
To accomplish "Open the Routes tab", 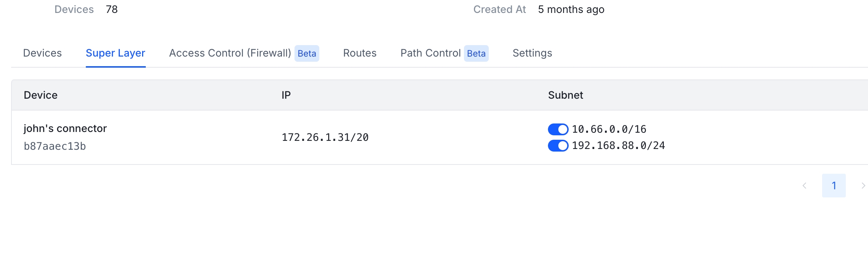I will point(360,53).
